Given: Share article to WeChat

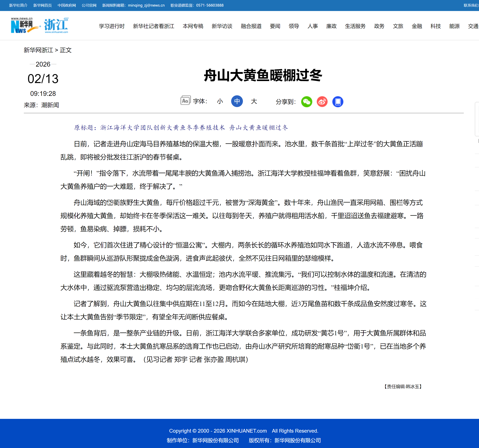Looking at the screenshot, I should point(307,101).
